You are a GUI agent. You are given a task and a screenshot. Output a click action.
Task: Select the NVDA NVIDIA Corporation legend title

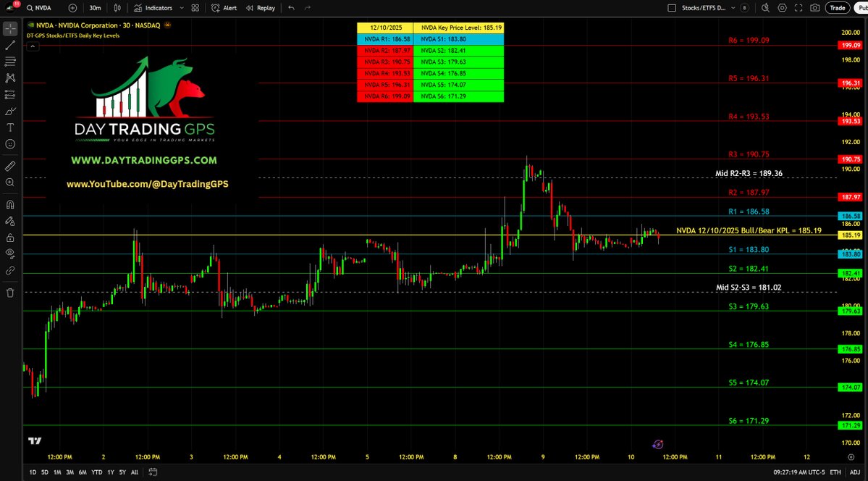pos(98,25)
